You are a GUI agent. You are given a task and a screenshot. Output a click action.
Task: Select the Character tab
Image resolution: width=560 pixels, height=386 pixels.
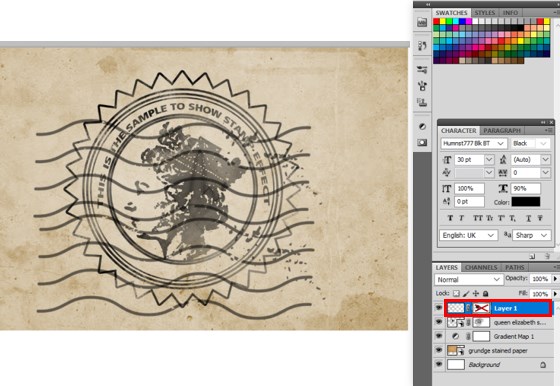459,131
